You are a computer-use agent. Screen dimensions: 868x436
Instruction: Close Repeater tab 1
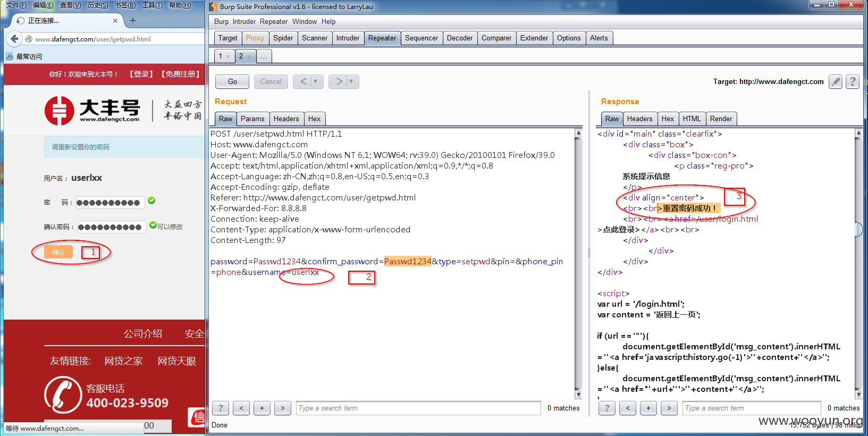(229, 56)
